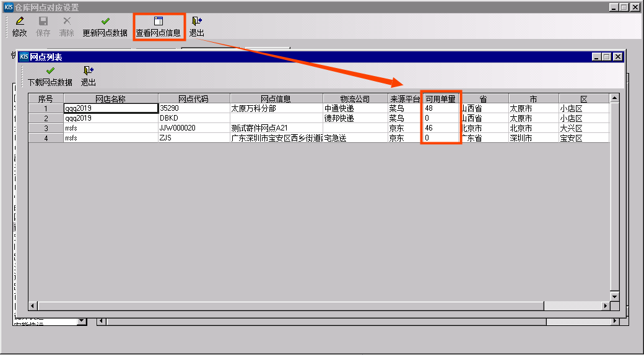Select the 区 column header
The width and height of the screenshot is (644, 355).
pos(583,99)
